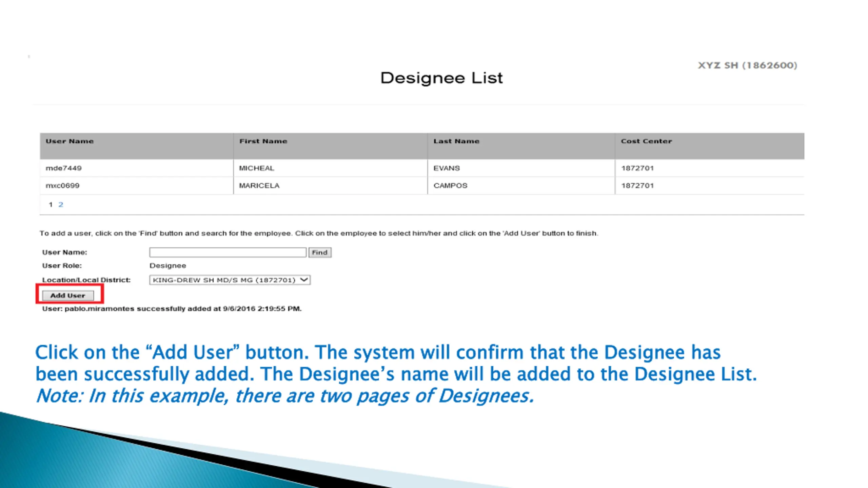Click the Location/Local District: label

(x=86, y=280)
